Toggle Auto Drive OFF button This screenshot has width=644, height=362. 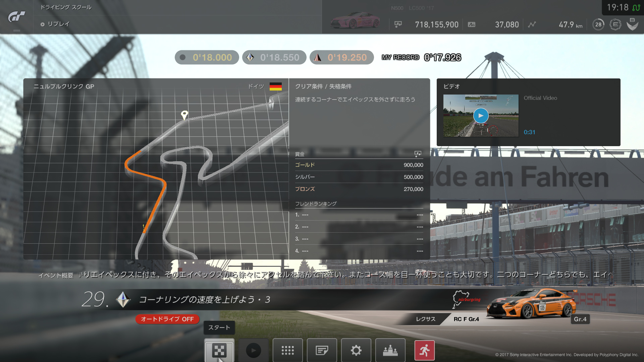click(x=167, y=319)
